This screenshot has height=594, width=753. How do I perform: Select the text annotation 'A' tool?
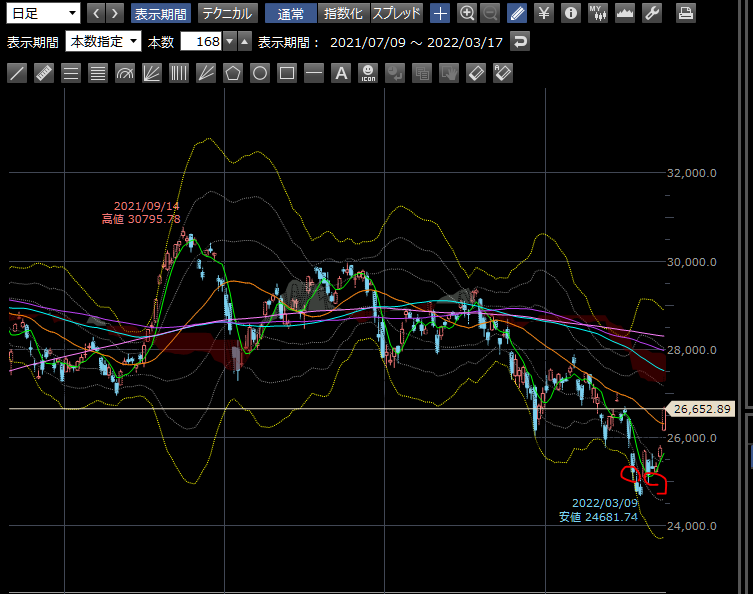tap(341, 73)
